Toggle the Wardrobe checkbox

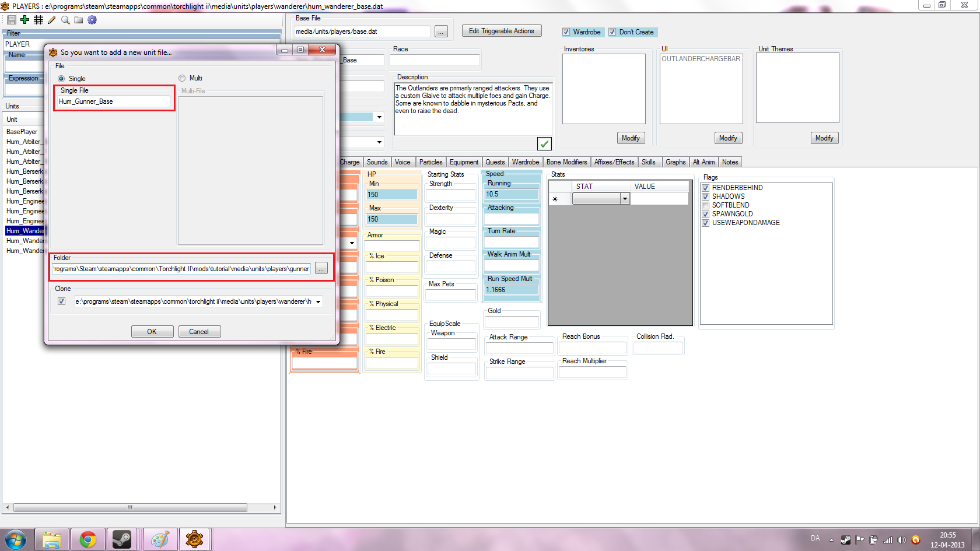pyautogui.click(x=566, y=32)
